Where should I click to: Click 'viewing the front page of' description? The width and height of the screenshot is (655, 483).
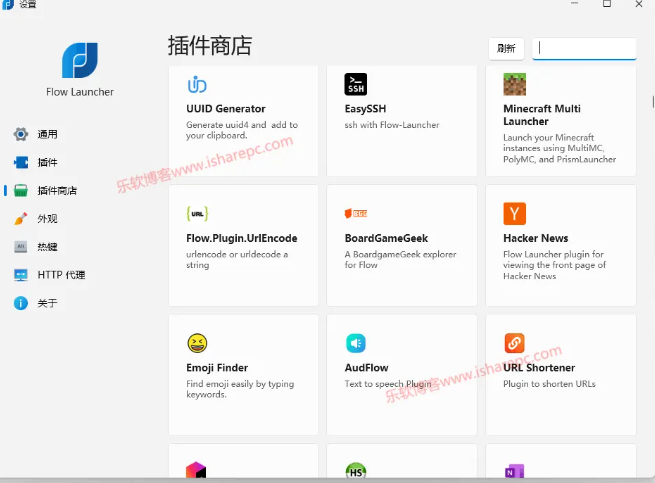tap(554, 265)
